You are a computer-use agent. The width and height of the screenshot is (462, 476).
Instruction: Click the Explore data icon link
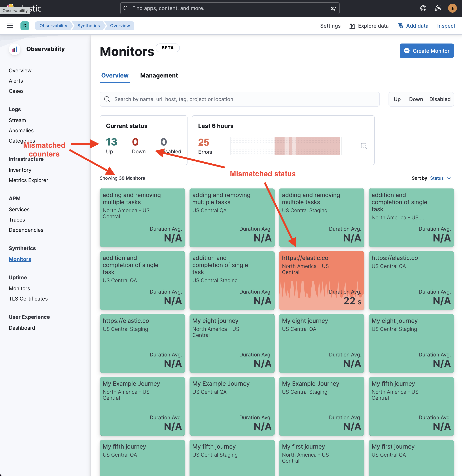(x=369, y=26)
